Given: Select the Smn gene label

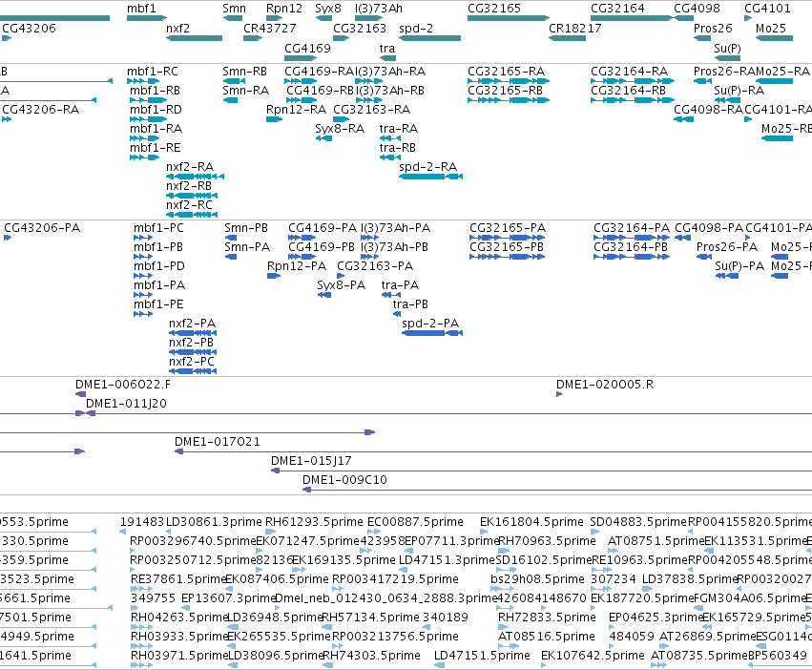Looking at the screenshot, I should (x=234, y=9).
